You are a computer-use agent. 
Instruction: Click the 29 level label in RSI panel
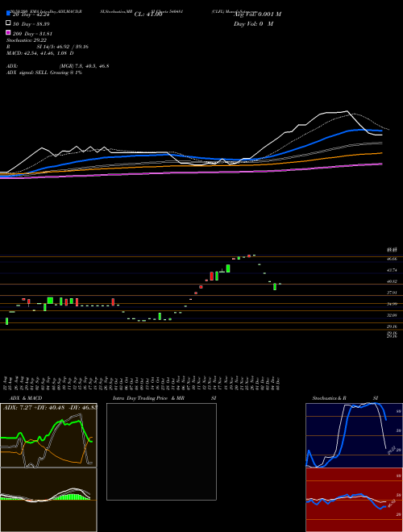pos(399,515)
